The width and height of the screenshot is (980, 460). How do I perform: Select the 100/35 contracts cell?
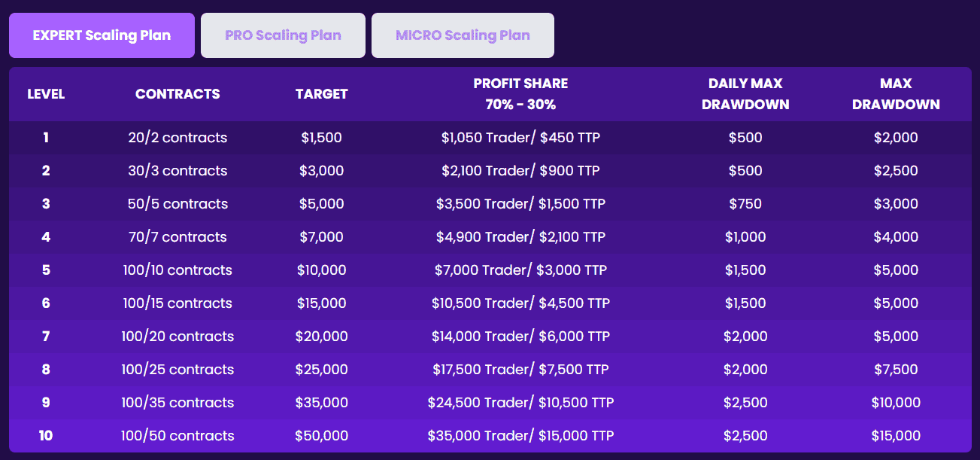177,403
